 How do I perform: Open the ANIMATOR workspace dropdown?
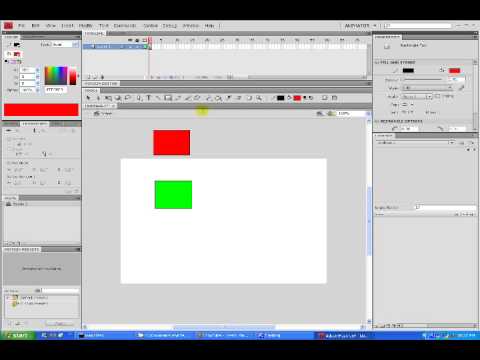coord(361,26)
